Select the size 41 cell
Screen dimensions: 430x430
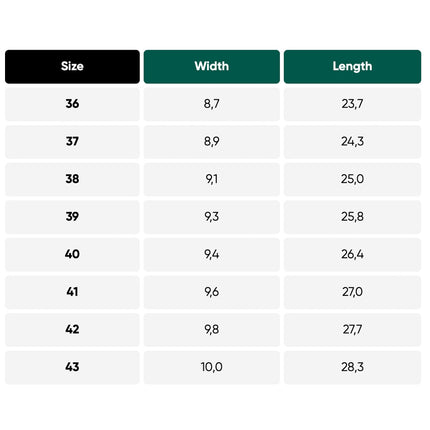[72, 292]
